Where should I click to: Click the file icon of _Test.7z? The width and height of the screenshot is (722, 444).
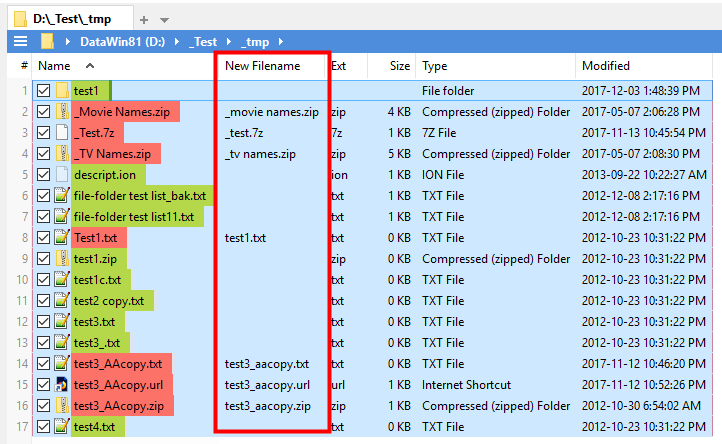[x=62, y=133]
